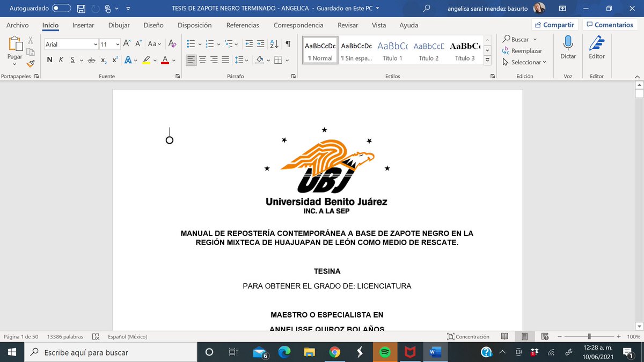The image size is (644, 362).
Task: Click the Save floppy disk icon
Action: [x=81, y=9]
